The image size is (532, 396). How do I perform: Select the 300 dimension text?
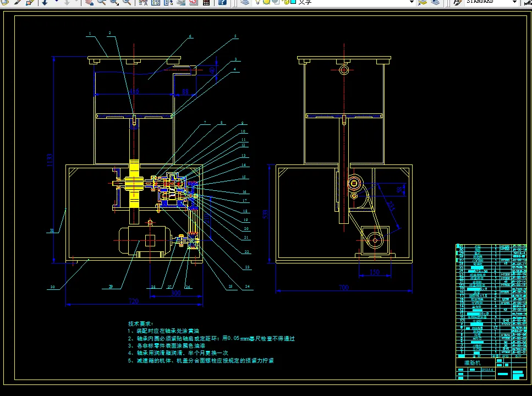pos(175,293)
